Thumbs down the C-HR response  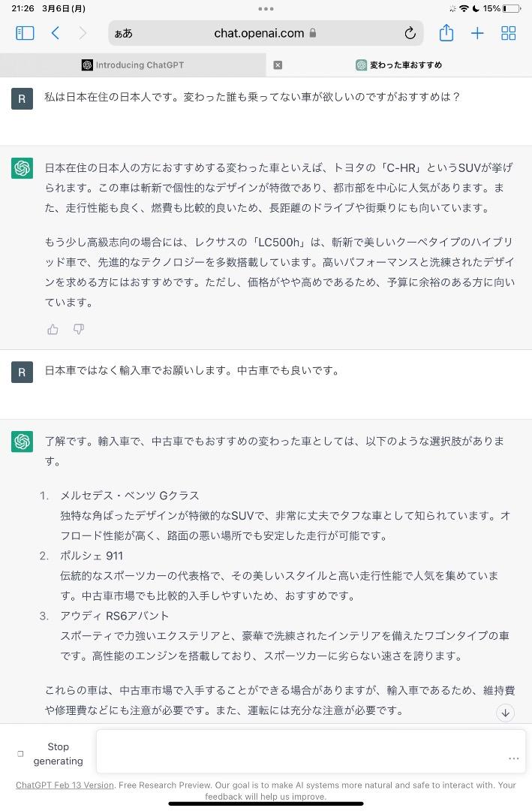point(79,330)
